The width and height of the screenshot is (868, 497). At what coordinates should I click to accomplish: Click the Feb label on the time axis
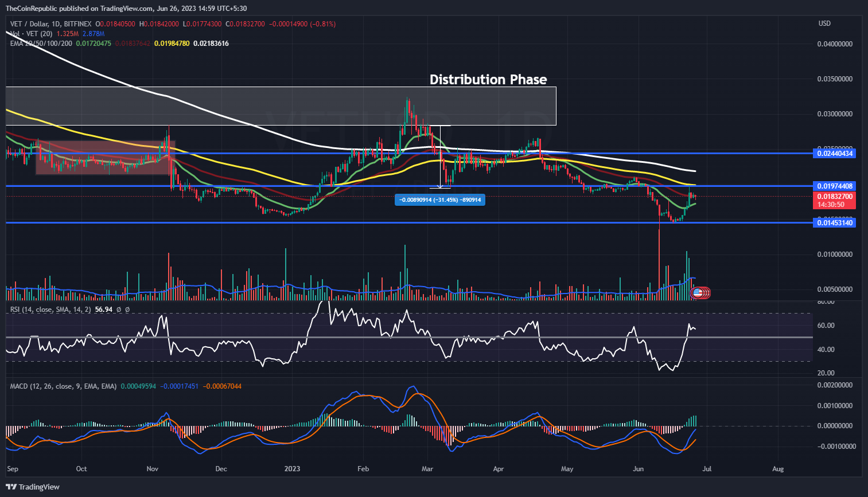(363, 469)
